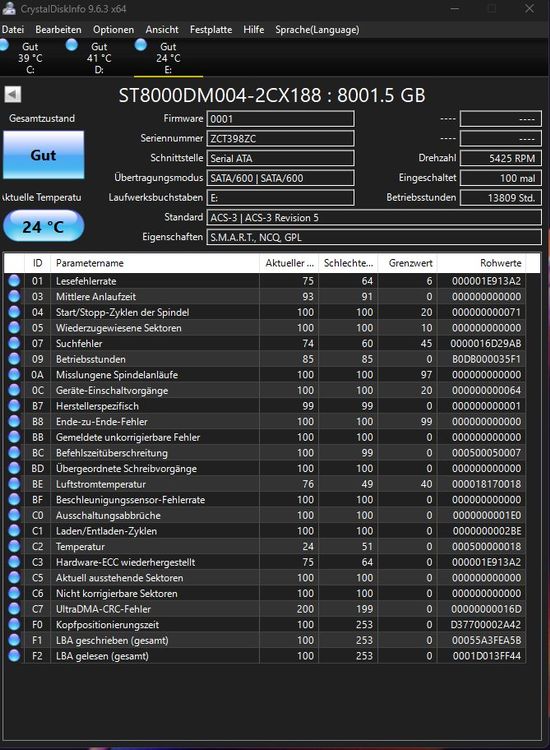Click status orb for LBA gelesen (gesamt)
Screen dimensions: 550x750
[14, 656]
